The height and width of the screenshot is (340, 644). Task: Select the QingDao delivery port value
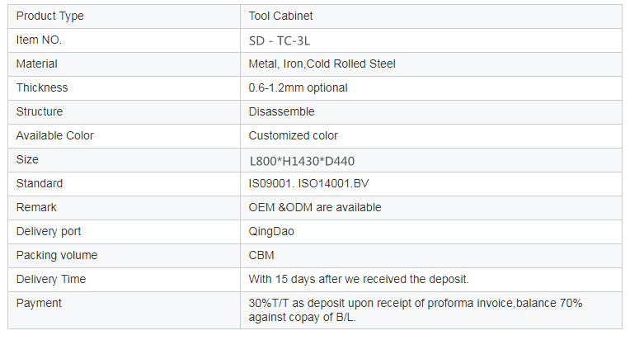271,231
